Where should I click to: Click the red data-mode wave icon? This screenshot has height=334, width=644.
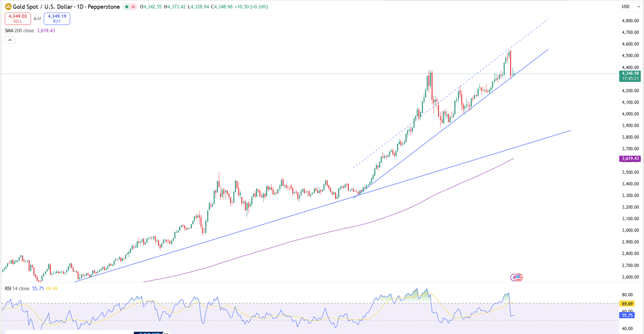point(133,7)
